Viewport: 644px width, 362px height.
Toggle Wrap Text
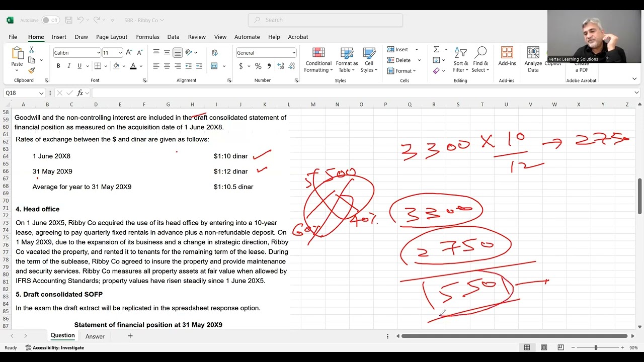[215, 52]
